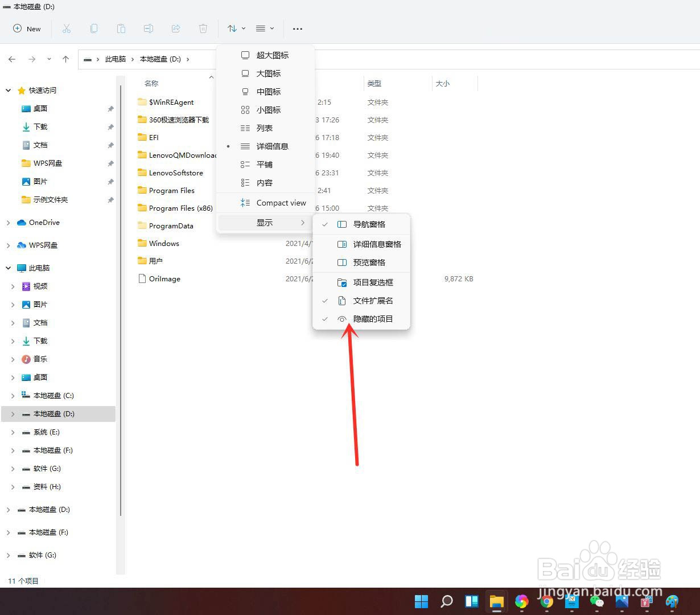Select Medium icons (中图标) view
The height and width of the screenshot is (615, 700).
click(265, 92)
